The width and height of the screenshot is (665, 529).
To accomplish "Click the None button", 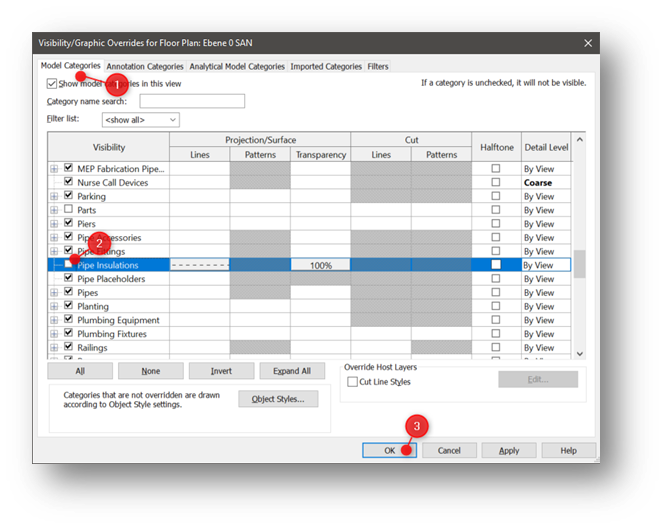I will tap(151, 371).
